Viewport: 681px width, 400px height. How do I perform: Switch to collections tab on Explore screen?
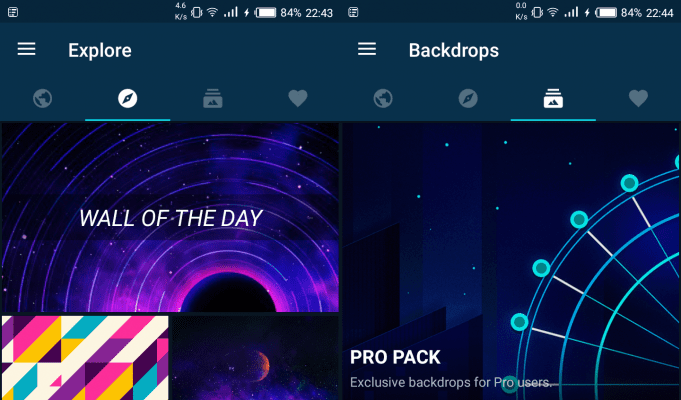click(213, 99)
